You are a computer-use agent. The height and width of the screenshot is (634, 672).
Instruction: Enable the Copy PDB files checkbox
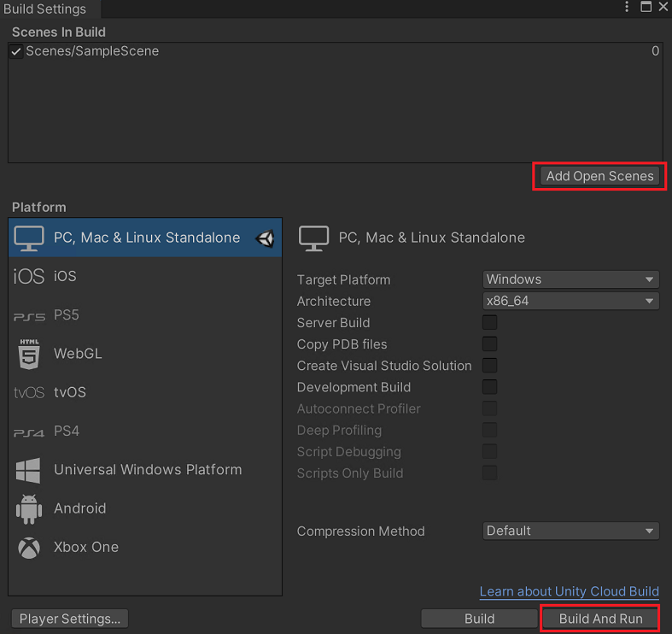click(489, 344)
